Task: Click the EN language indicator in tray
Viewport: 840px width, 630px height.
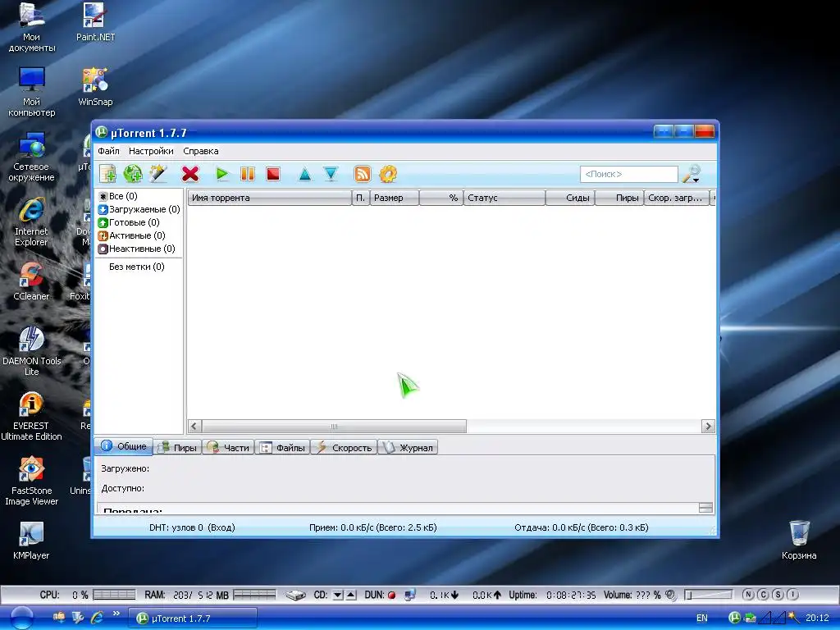Action: [702, 619]
